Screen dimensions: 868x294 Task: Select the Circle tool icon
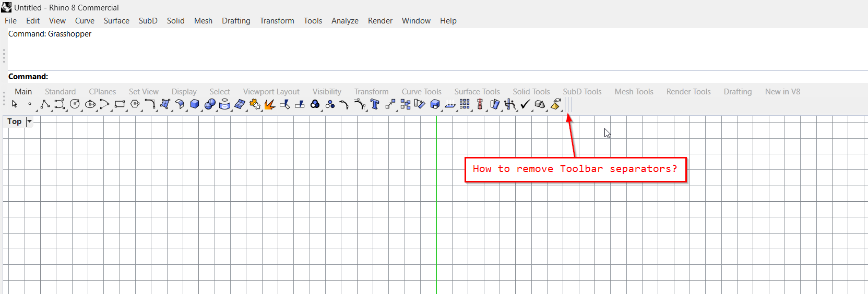click(75, 104)
